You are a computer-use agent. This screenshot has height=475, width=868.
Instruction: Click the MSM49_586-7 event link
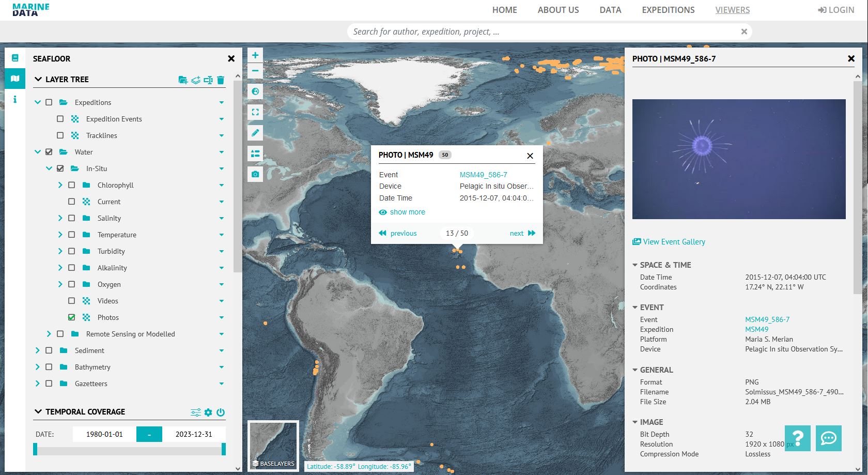click(767, 319)
